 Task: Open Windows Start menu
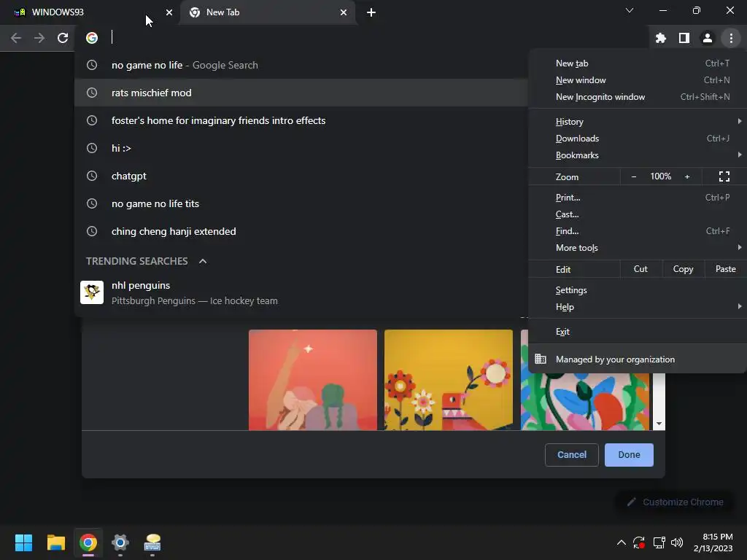[x=23, y=542]
